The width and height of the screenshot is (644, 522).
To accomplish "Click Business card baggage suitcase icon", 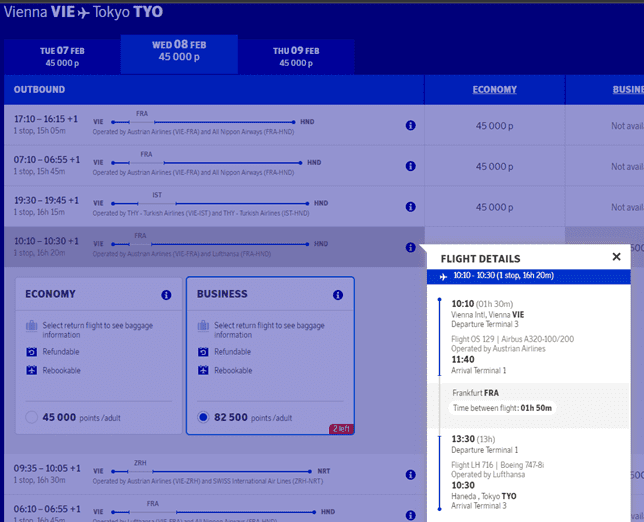I will pos(203,326).
